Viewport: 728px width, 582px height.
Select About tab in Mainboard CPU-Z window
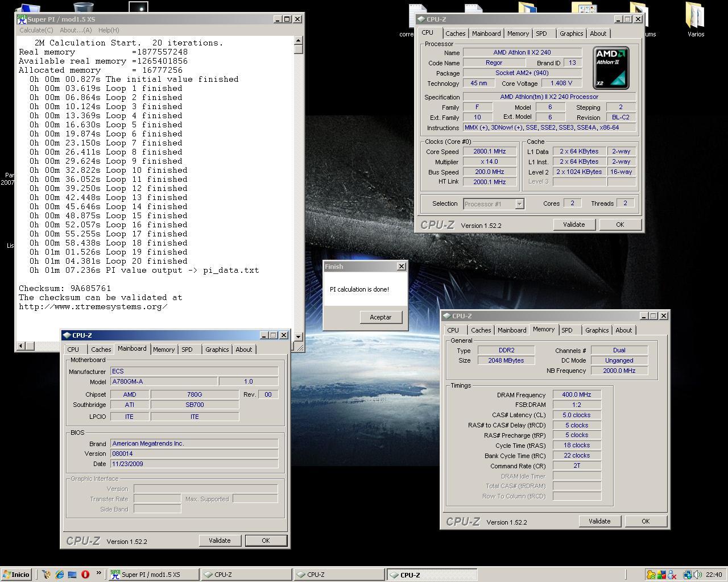point(243,350)
